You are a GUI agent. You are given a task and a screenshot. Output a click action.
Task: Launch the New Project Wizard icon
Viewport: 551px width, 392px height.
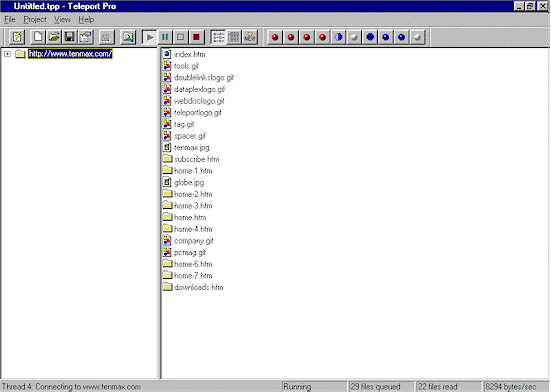coord(17,37)
